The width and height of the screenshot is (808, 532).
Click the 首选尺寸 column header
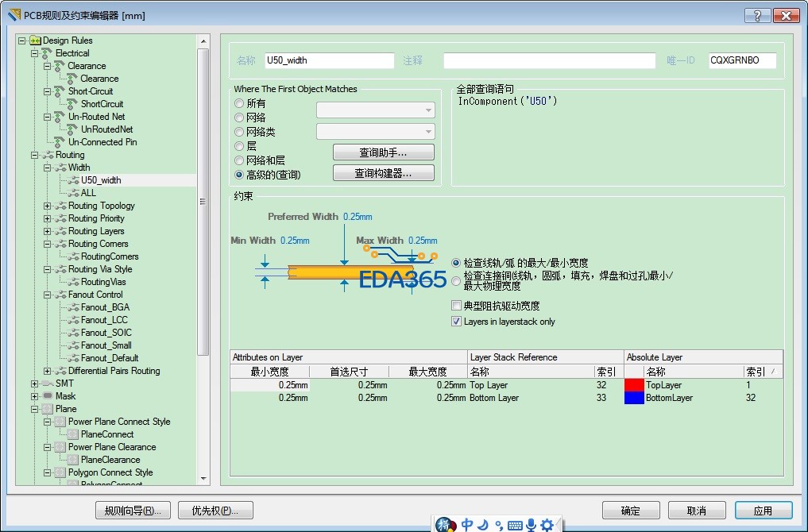(x=349, y=372)
